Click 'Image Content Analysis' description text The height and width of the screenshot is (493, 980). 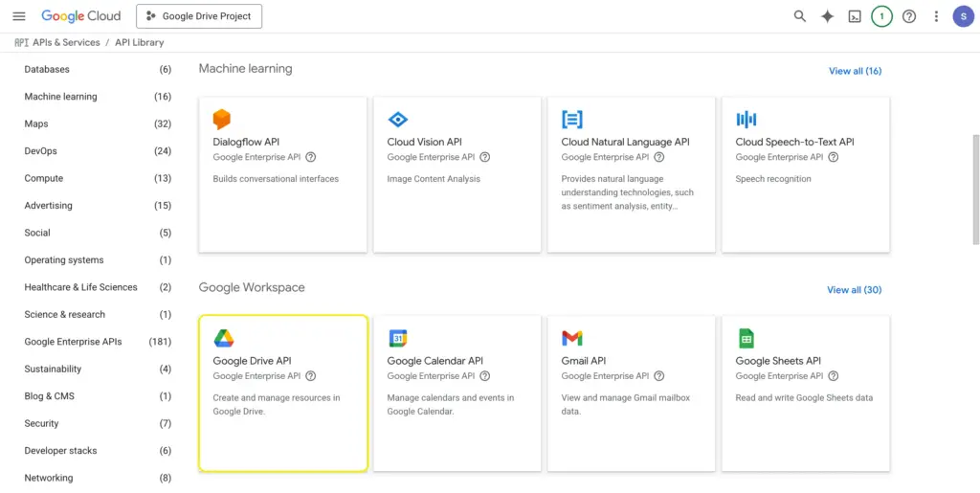point(434,179)
